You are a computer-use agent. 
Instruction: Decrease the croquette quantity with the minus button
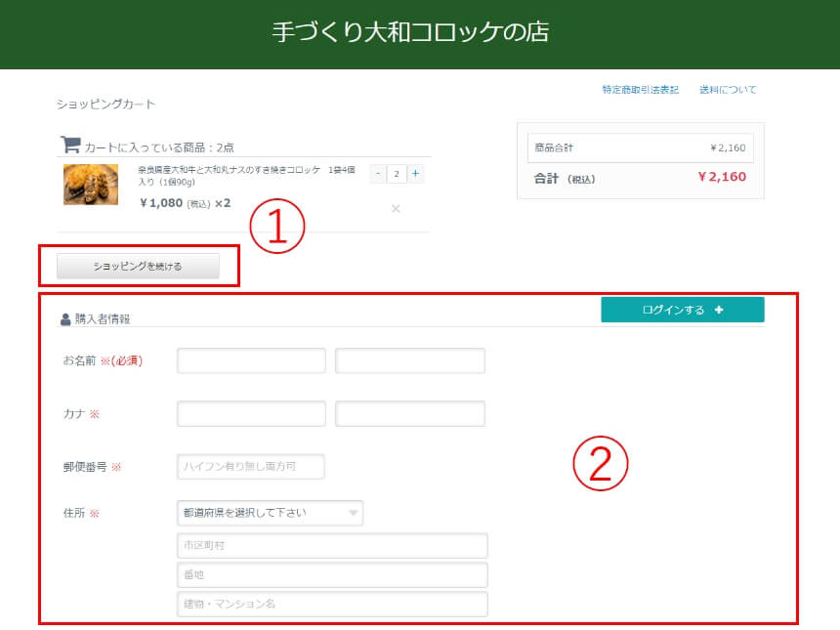[377, 174]
